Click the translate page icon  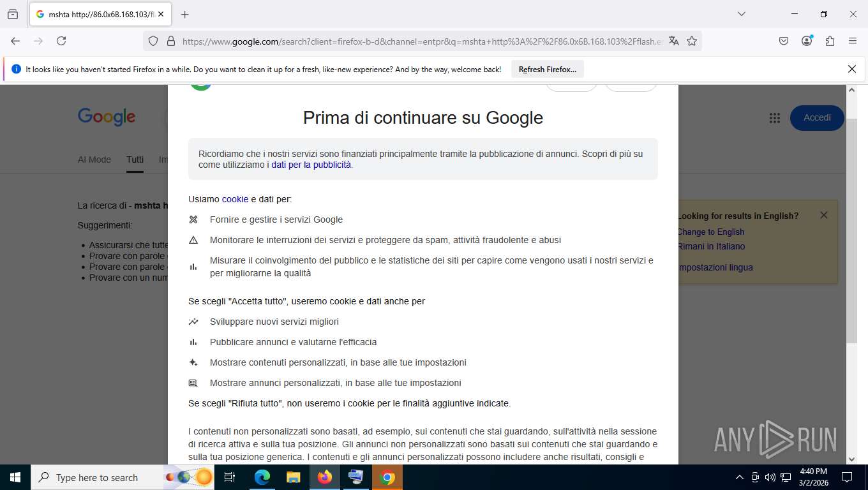[x=673, y=41]
